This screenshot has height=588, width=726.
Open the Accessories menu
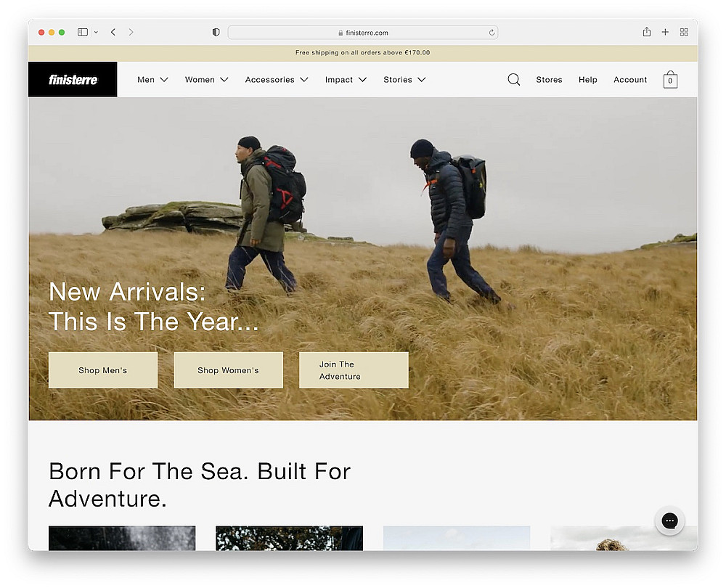pyautogui.click(x=269, y=80)
